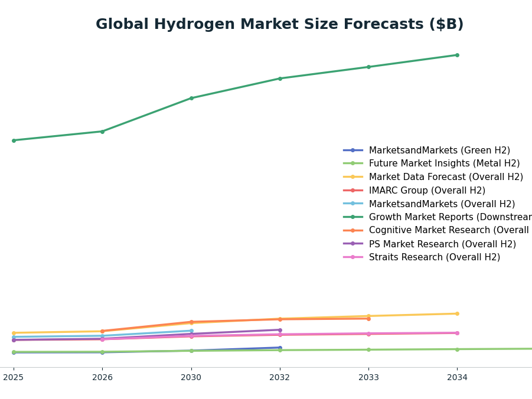The image size is (532, 399).
Task: Click the blue line's 2032 end point
Action: coord(280,348)
